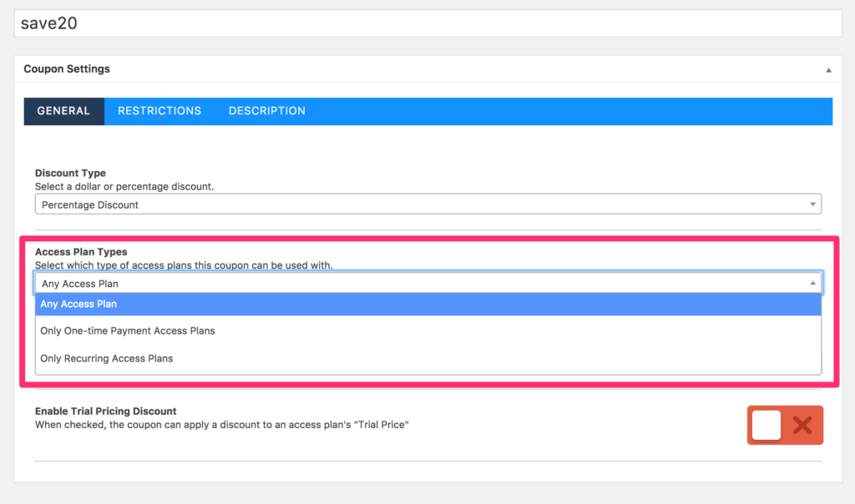This screenshot has width=855, height=504.
Task: Open the Restrictions tab
Action: tap(159, 111)
